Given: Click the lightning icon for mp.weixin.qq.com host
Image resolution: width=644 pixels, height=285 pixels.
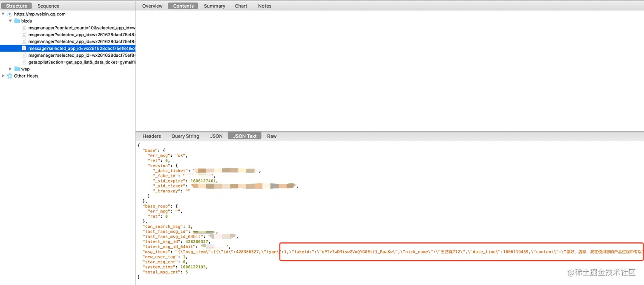Looking at the screenshot, I should click(10, 14).
